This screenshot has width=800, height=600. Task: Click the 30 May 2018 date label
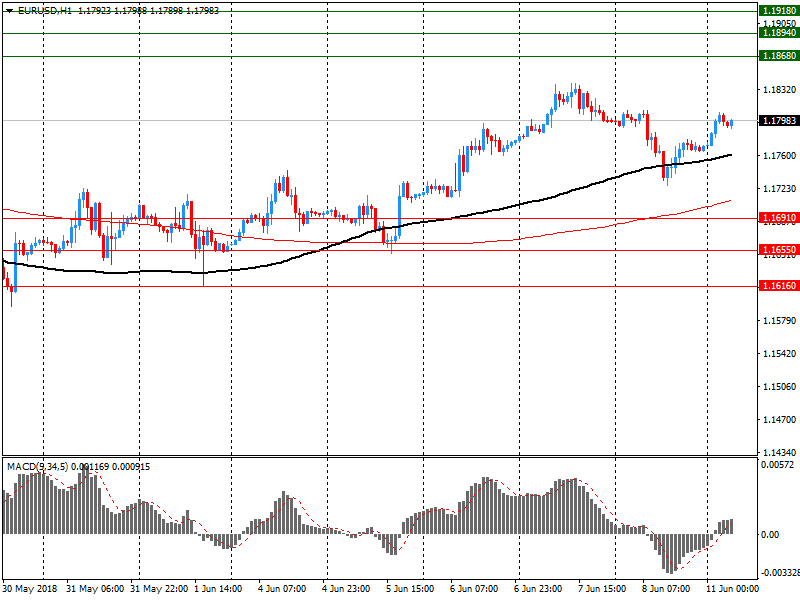30,589
